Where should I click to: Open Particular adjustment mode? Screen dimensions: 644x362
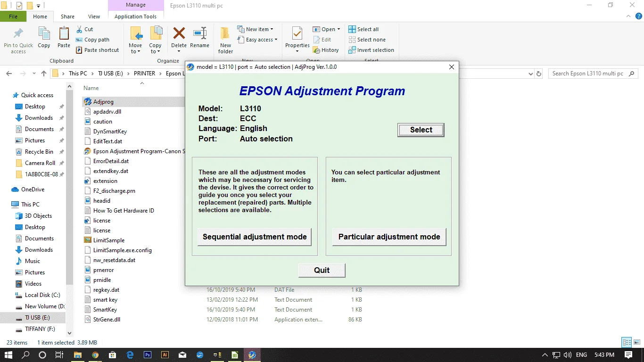(x=389, y=237)
